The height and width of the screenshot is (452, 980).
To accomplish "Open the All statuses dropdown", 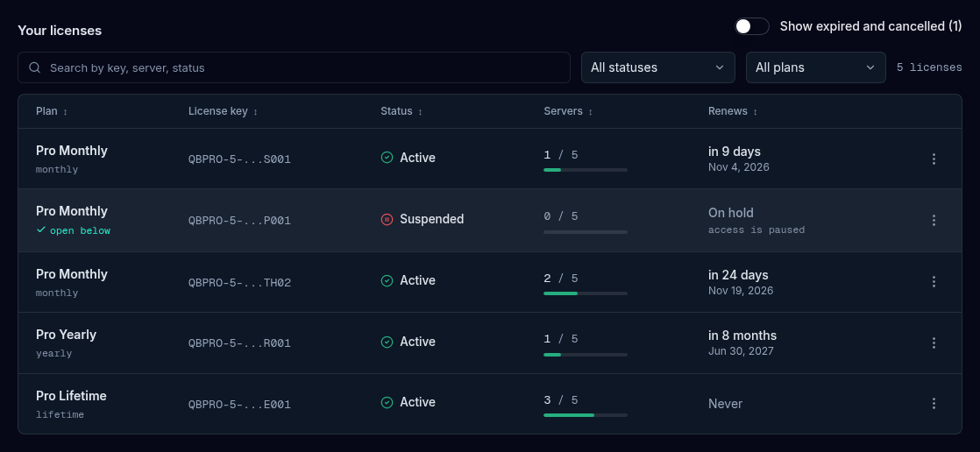I will [x=657, y=67].
